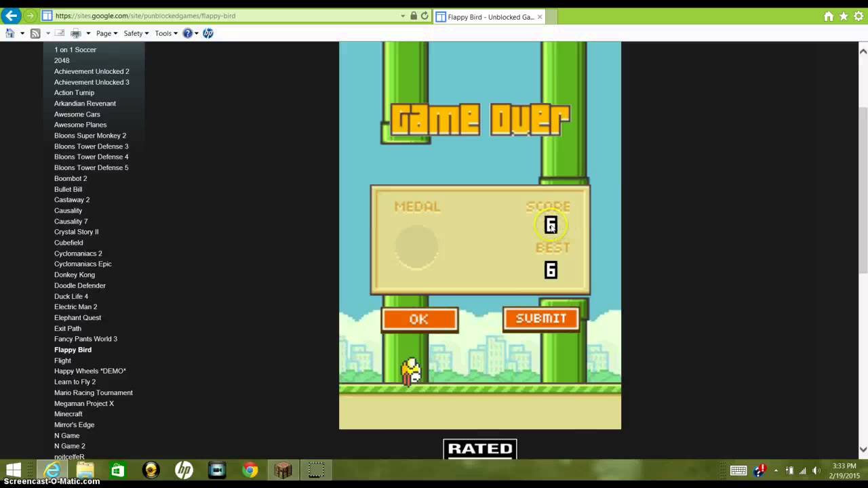Open the Fancy Pants World 3 link
This screenshot has width=868, height=488.
click(x=85, y=339)
